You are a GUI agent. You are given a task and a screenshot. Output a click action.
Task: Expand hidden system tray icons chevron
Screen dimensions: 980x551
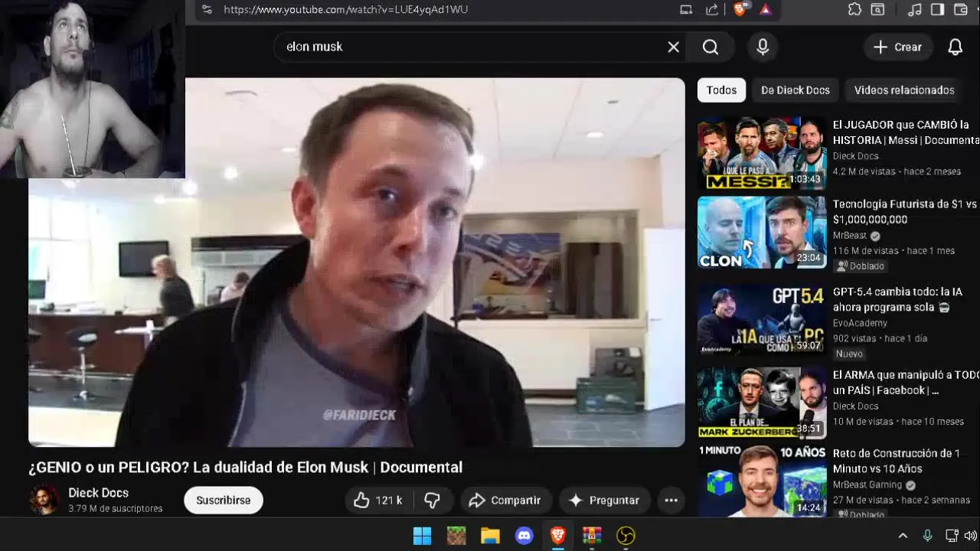coord(903,536)
